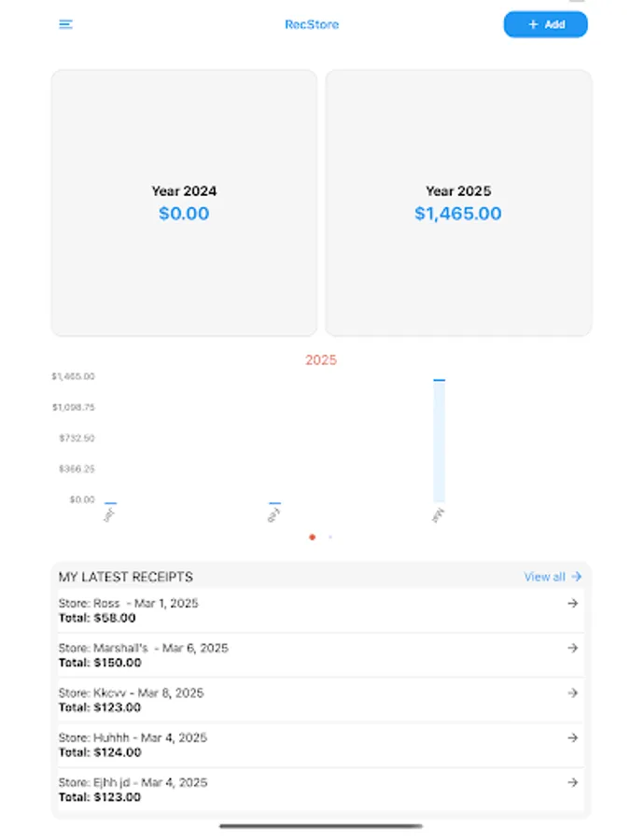Select the first red chart page dot

point(313,537)
